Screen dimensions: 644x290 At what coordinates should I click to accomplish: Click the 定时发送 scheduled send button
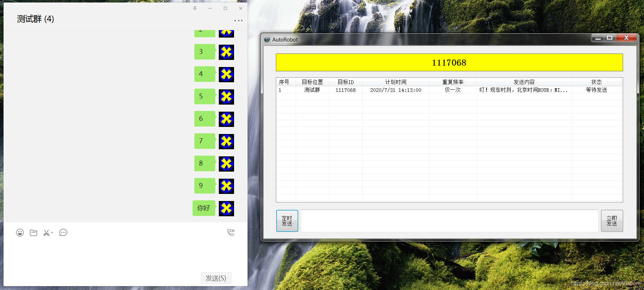coord(287,221)
